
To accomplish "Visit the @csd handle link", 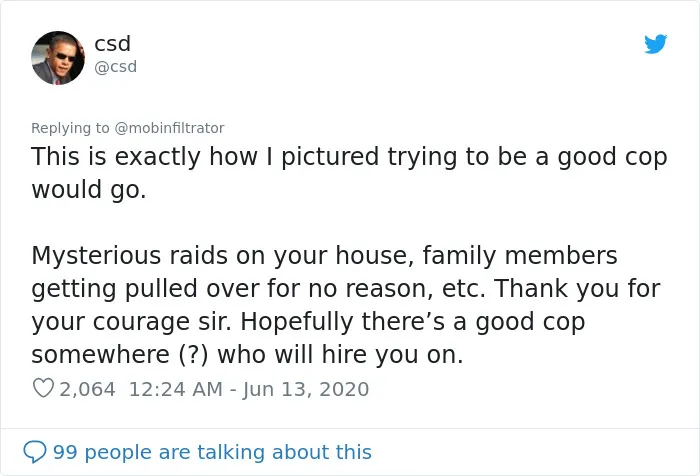I will pyautogui.click(x=116, y=67).
